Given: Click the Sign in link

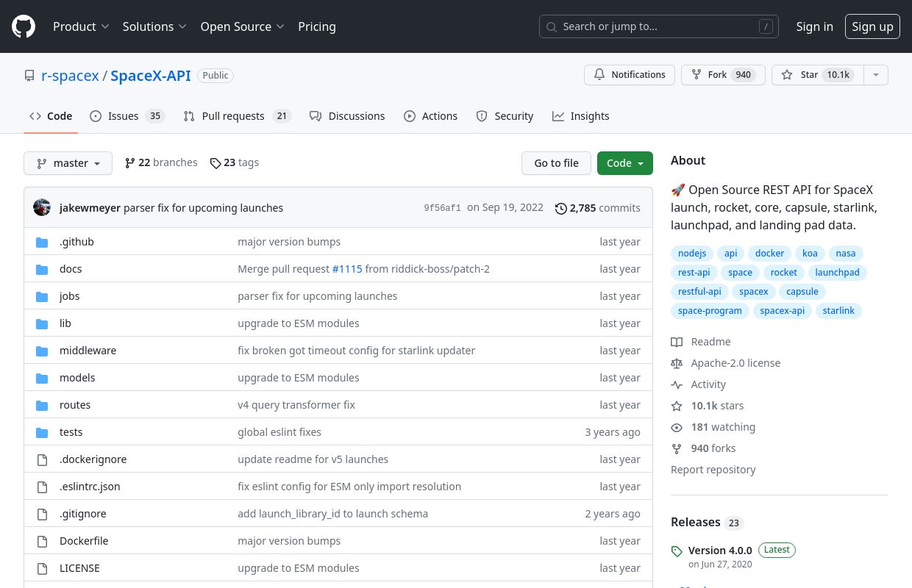Looking at the screenshot, I should pos(815,26).
